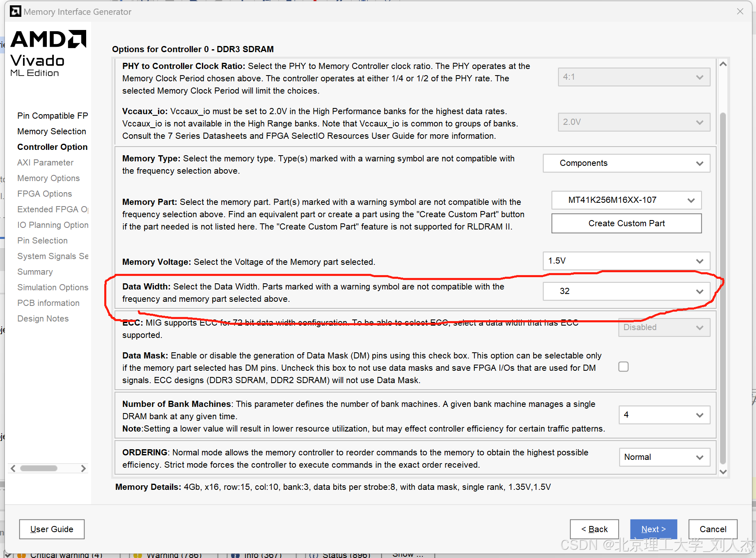Viewport: 756px width, 558px height.
Task: Select System Signals Selection step
Action: pos(53,256)
